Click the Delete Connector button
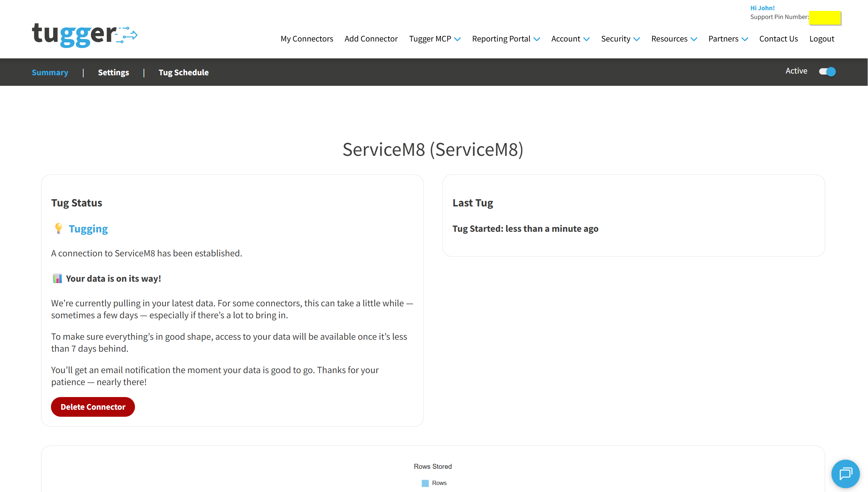Image resolution: width=868 pixels, height=492 pixels. [93, 407]
